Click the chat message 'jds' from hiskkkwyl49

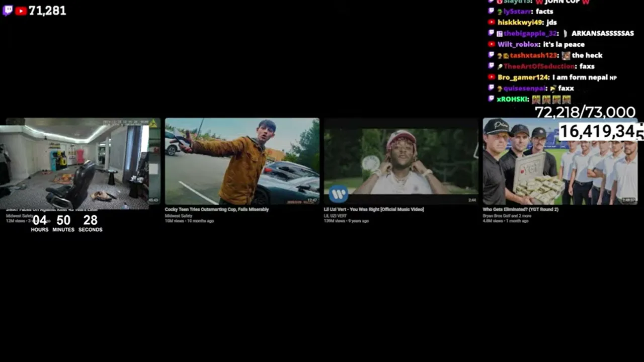click(x=551, y=23)
